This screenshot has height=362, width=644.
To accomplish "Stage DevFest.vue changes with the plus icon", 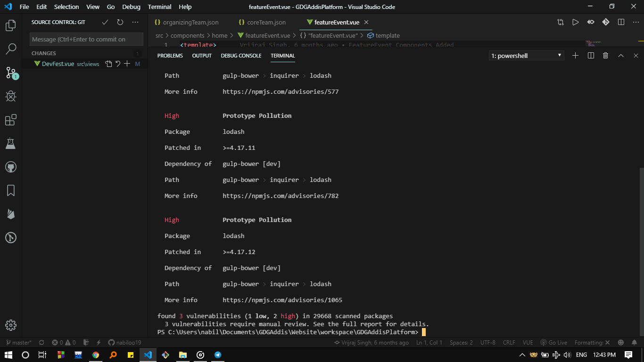I will pos(127,64).
